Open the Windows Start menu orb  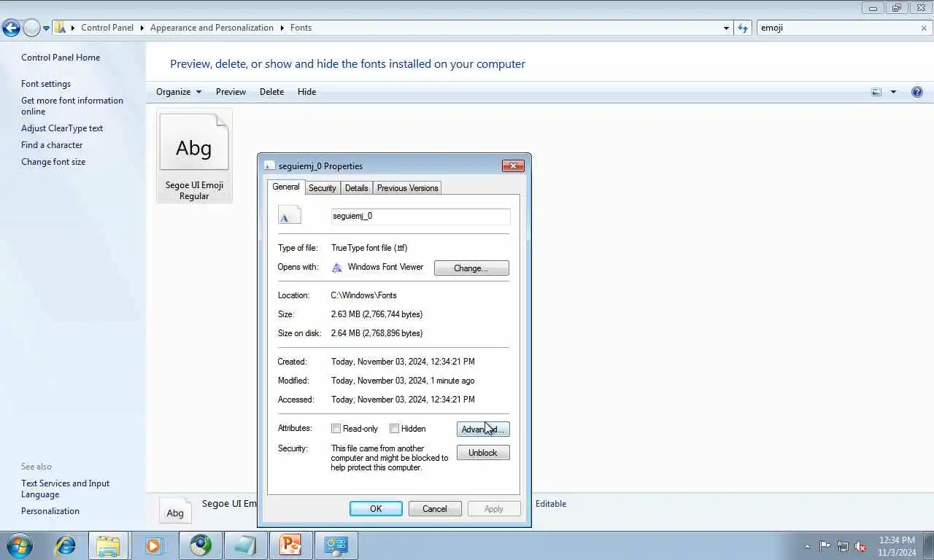[20, 545]
